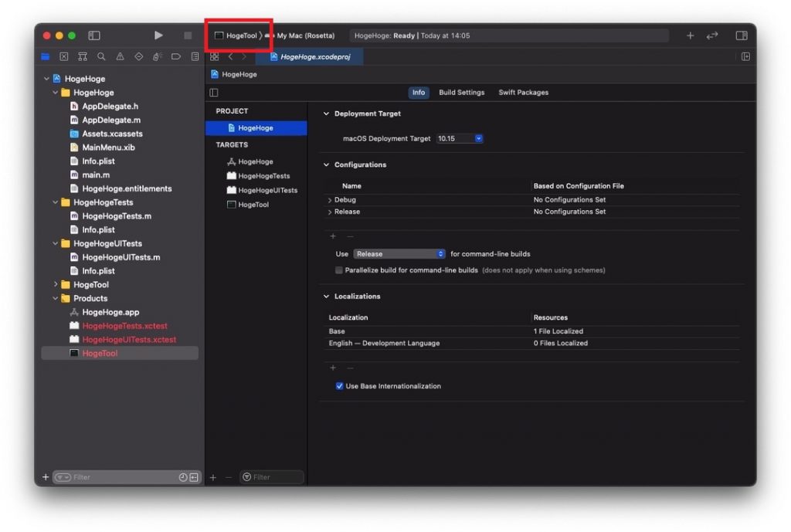This screenshot has width=791, height=532.
Task: Show only source-controlled files filter icon
Action: 194,477
